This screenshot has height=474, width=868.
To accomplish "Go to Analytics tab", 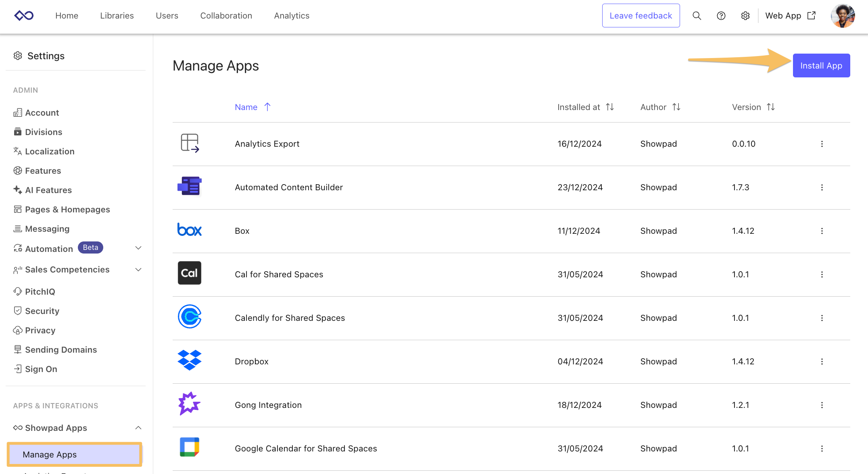I will [292, 16].
